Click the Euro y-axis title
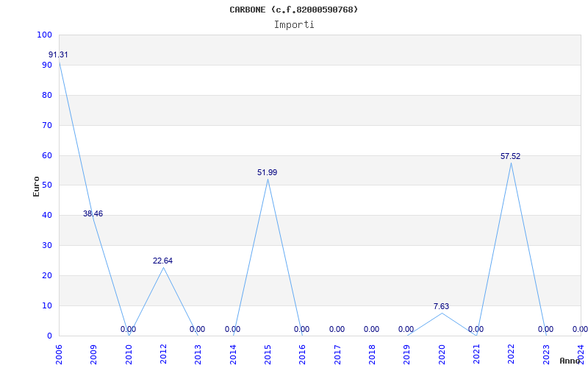The image size is (588, 368). coord(36,186)
